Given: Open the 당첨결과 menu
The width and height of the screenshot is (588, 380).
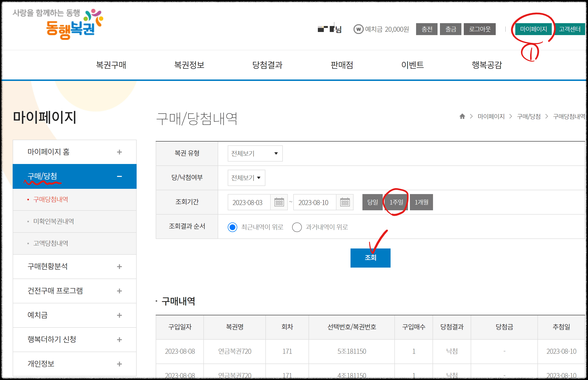Looking at the screenshot, I should click(x=267, y=65).
